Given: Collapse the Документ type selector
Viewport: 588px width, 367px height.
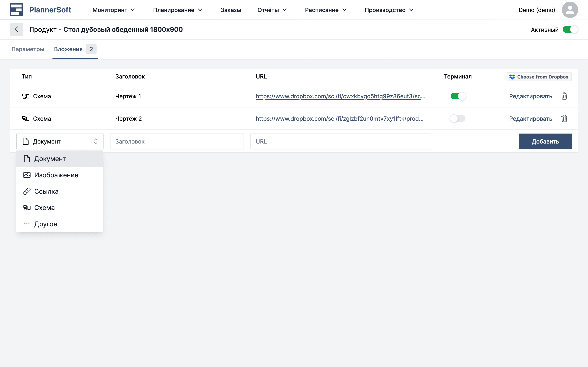Looking at the screenshot, I should coord(60,141).
